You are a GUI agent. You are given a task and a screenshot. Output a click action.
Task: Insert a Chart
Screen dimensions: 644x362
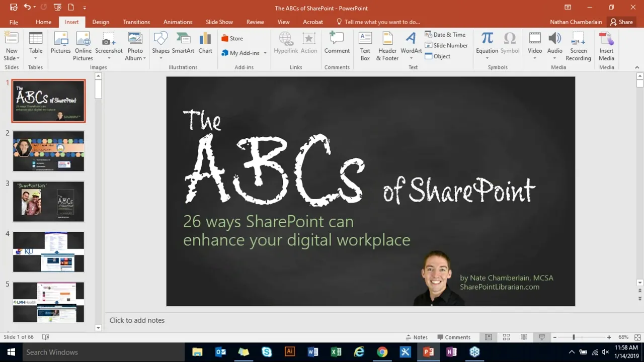point(205,43)
